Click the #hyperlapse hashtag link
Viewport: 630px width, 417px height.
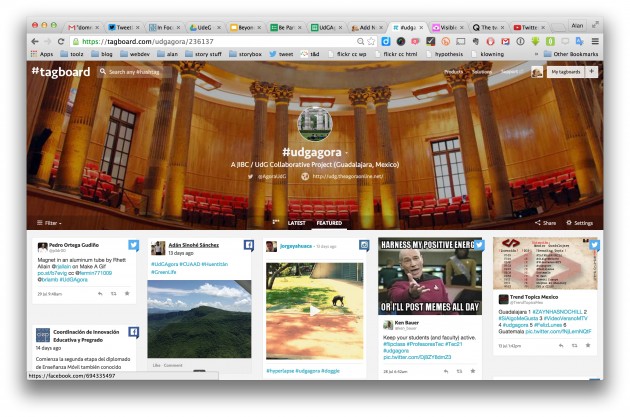tap(280, 371)
